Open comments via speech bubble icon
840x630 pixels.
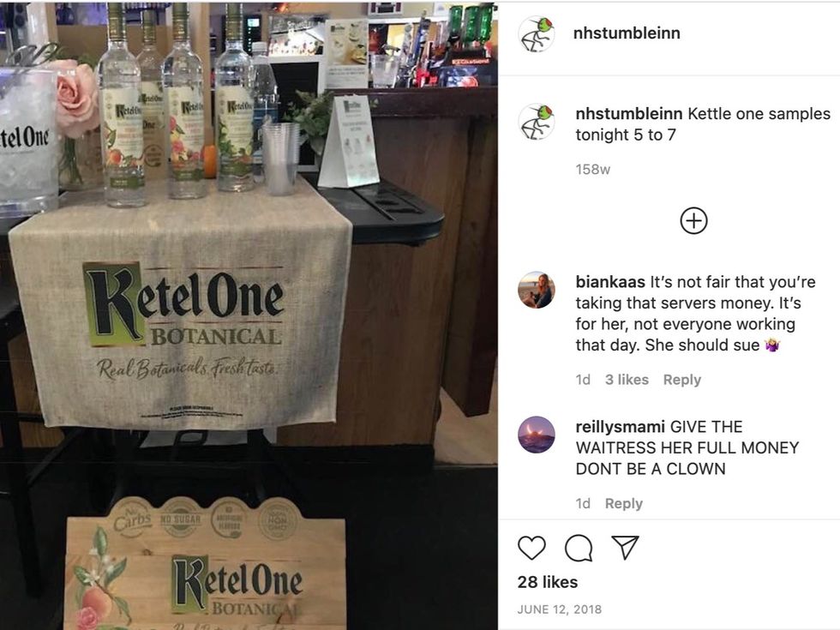pyautogui.click(x=579, y=548)
